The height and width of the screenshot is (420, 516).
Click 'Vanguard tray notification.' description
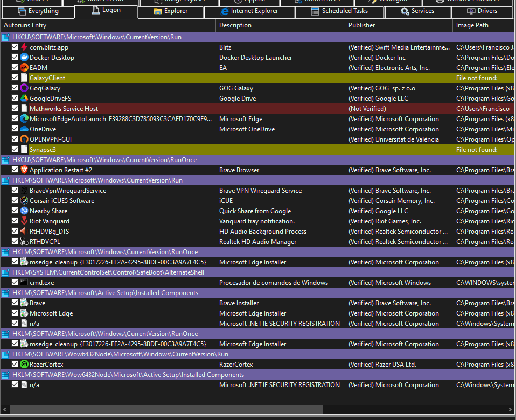click(257, 221)
